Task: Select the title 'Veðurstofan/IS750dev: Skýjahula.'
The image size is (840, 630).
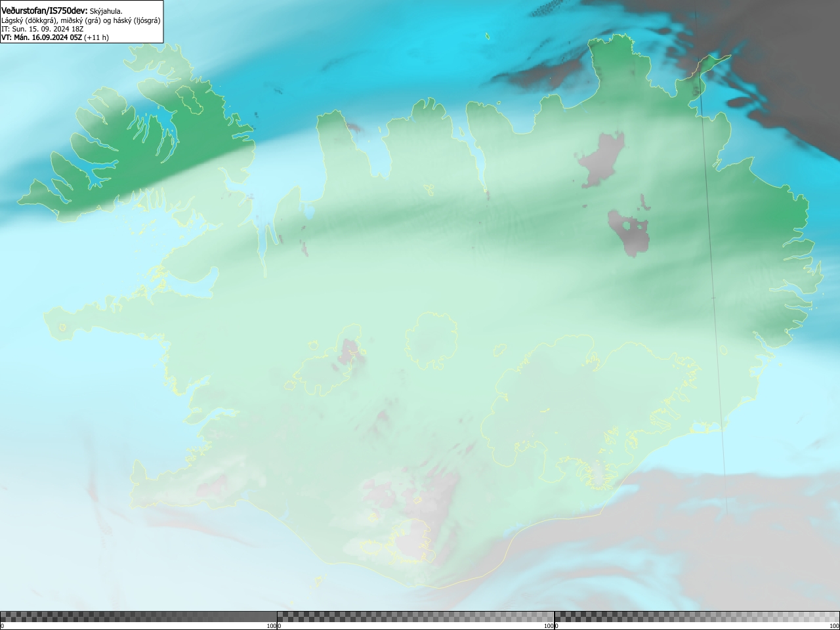Action: pos(62,10)
